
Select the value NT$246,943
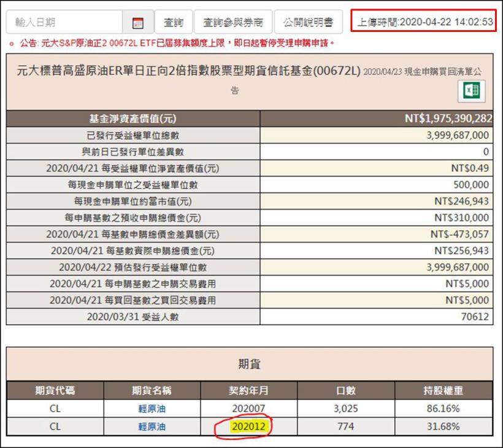pyautogui.click(x=462, y=201)
